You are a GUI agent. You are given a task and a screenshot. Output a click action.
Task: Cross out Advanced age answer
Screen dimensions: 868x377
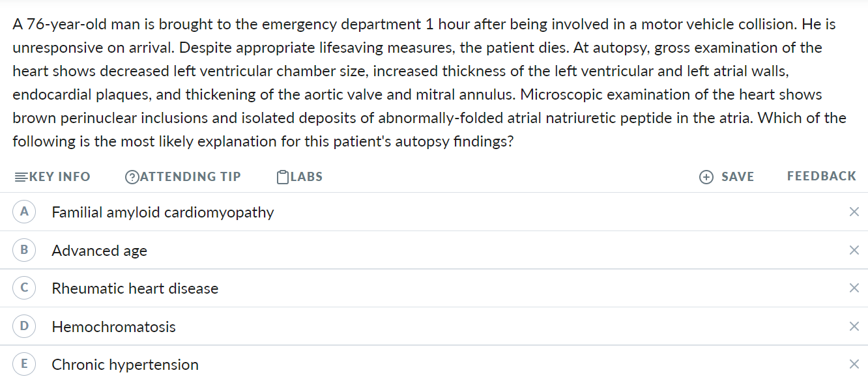click(854, 250)
